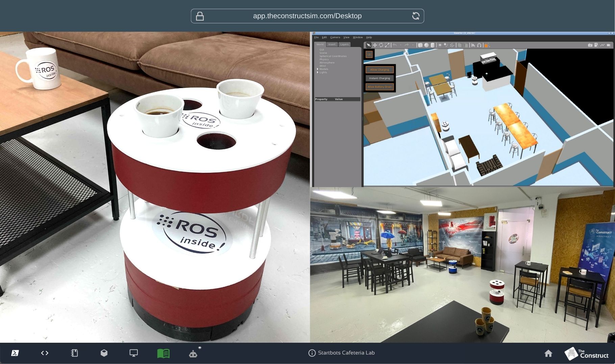Screen dimensions: 615x364
Task: Click the Copy icon in Gazebo toolbar
Action: tap(460, 45)
